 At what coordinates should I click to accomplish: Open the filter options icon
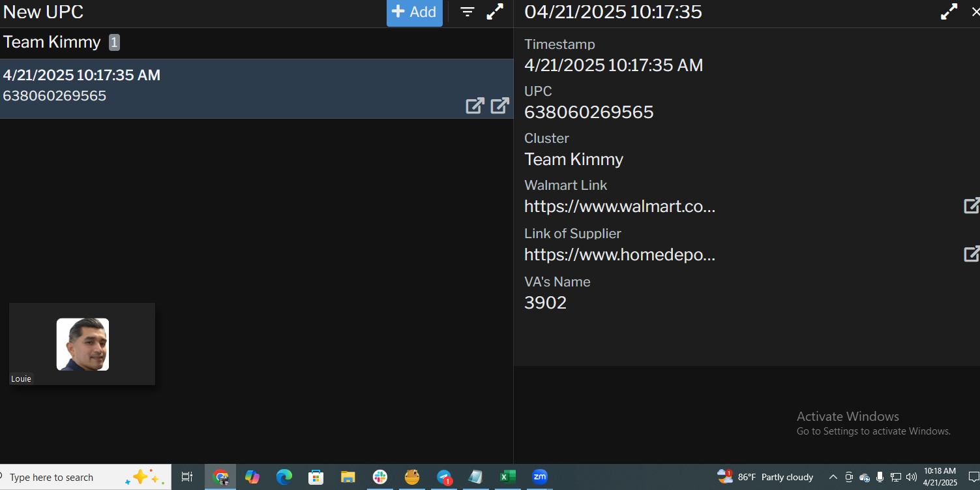coord(468,12)
